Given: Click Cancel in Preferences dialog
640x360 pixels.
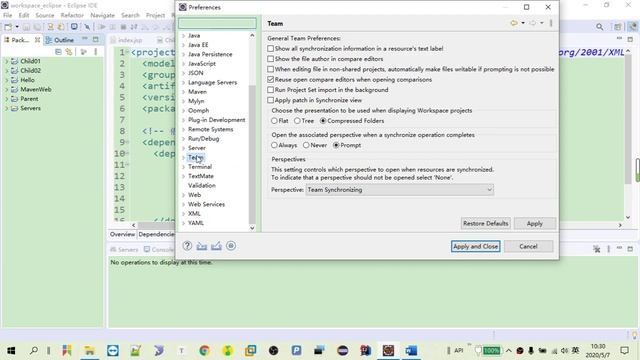Looking at the screenshot, I should 528,247.
